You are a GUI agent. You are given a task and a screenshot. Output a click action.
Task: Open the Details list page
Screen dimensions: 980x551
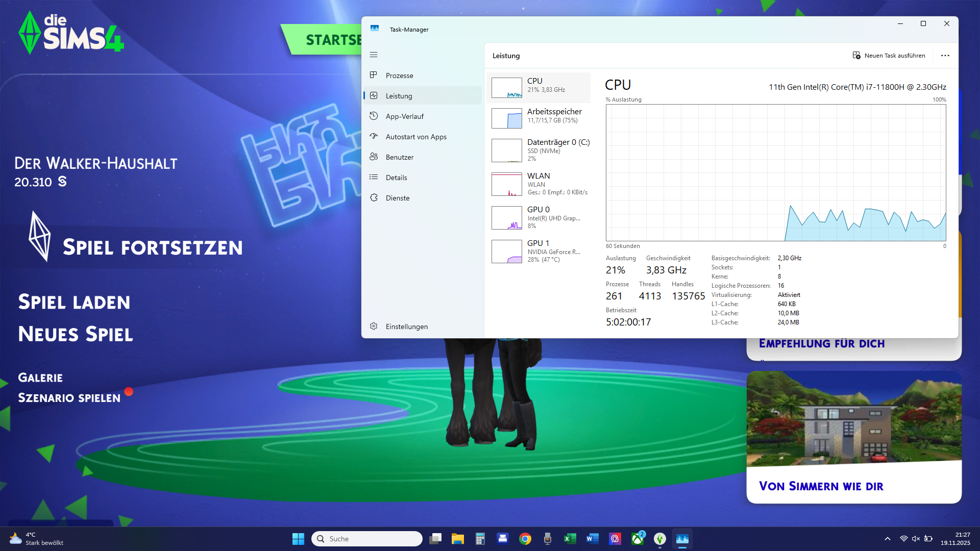(396, 178)
